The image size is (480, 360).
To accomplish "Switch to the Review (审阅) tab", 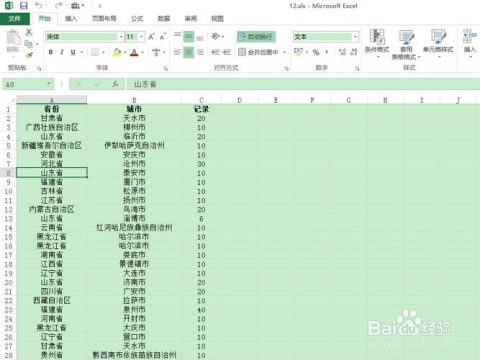I will pos(191,19).
